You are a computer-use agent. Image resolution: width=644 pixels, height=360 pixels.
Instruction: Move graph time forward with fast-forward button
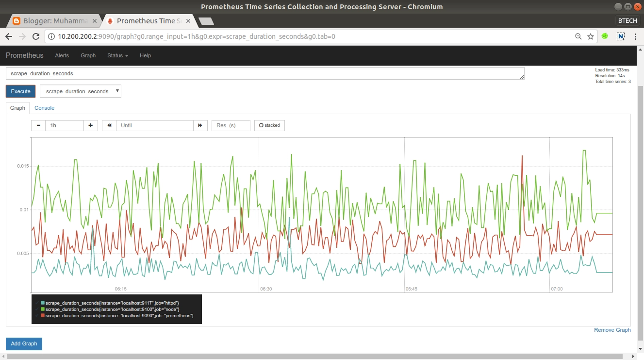tap(200, 125)
